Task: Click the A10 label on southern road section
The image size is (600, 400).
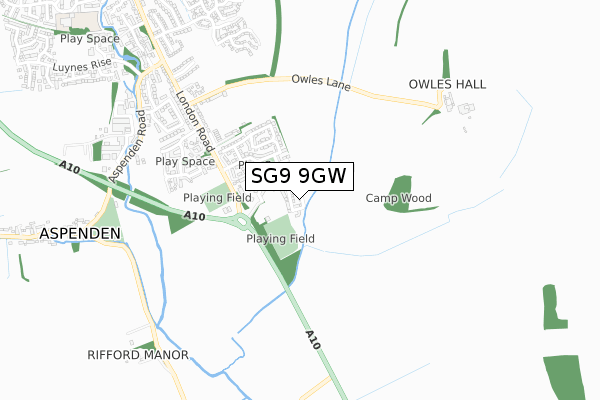Action: [x=313, y=340]
